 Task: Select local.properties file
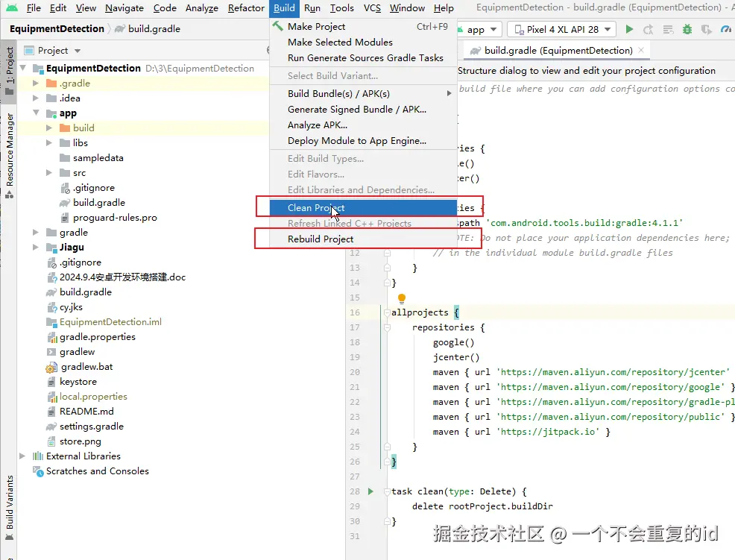point(93,396)
